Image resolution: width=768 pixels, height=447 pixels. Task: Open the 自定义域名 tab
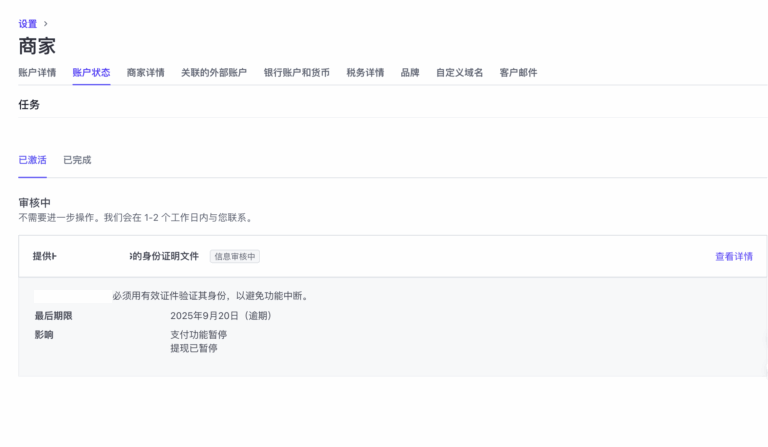coord(459,73)
